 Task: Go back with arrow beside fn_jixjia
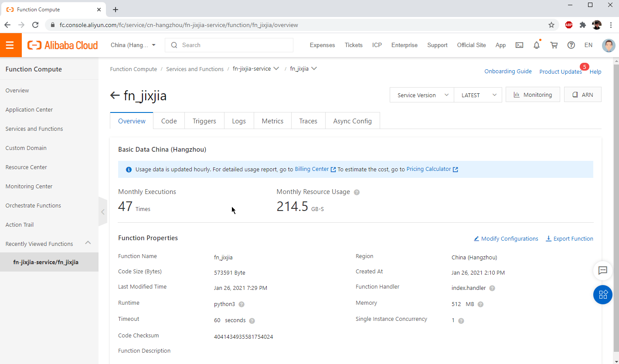click(115, 95)
